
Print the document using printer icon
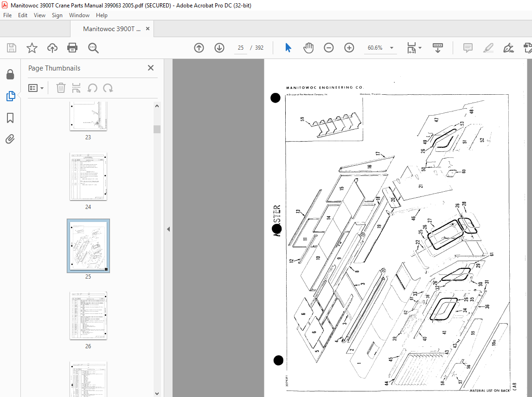tap(72, 48)
